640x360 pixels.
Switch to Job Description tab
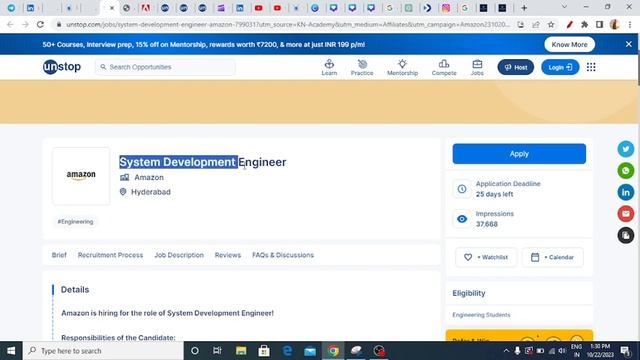coord(179,255)
